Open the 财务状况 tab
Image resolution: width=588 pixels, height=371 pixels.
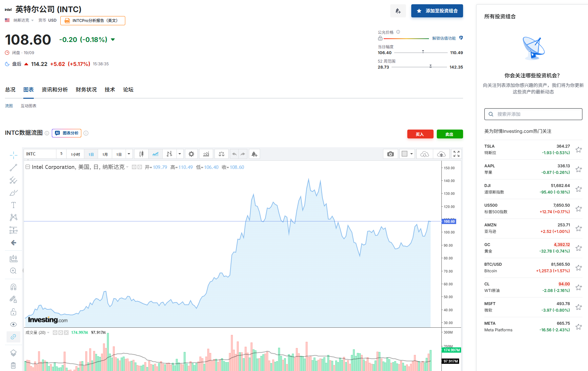click(86, 90)
